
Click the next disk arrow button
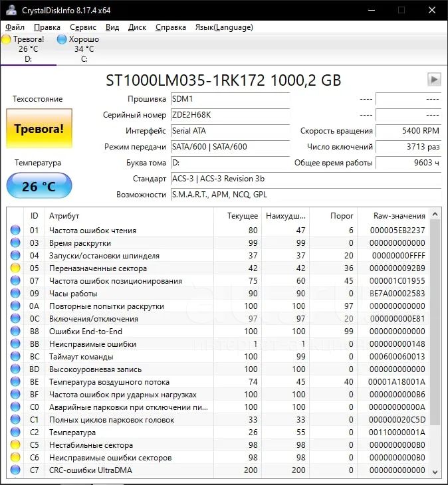coord(434,80)
